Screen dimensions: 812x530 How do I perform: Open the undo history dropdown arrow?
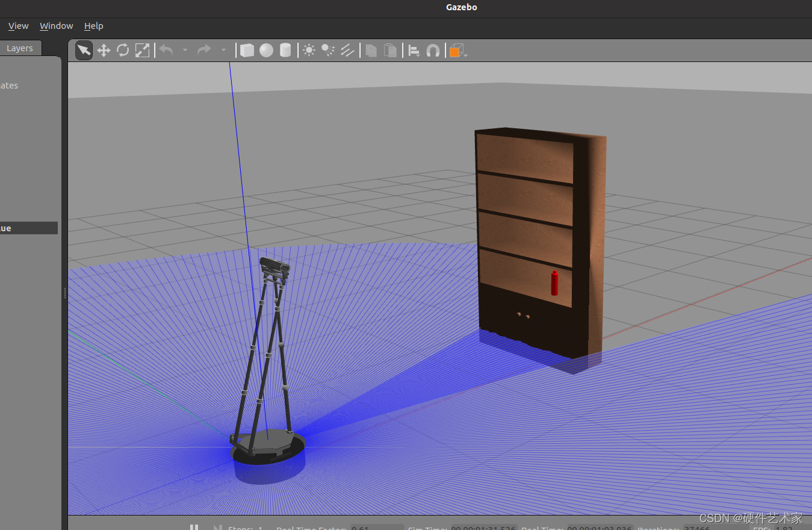coord(185,50)
